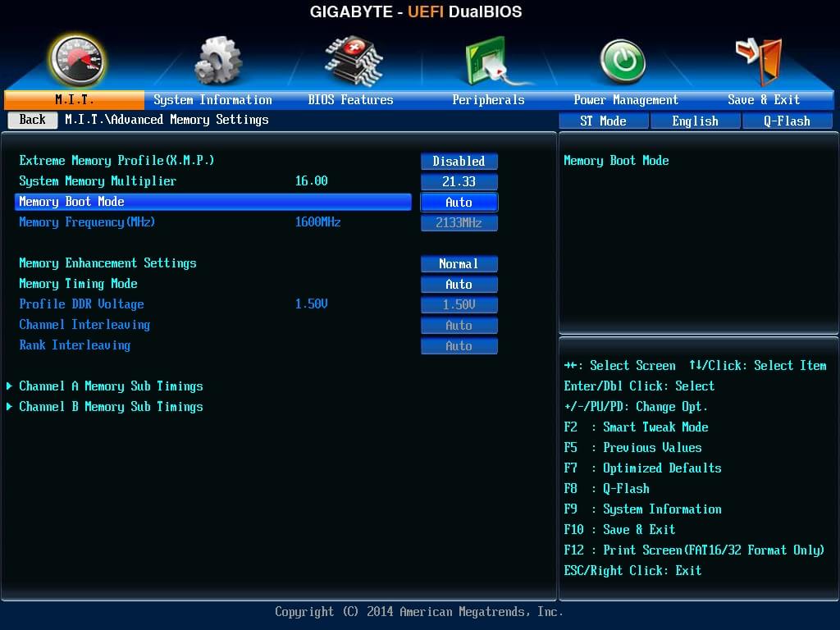Click the Power Management green power icon
Viewport: 840px width, 630px height.
[623, 61]
